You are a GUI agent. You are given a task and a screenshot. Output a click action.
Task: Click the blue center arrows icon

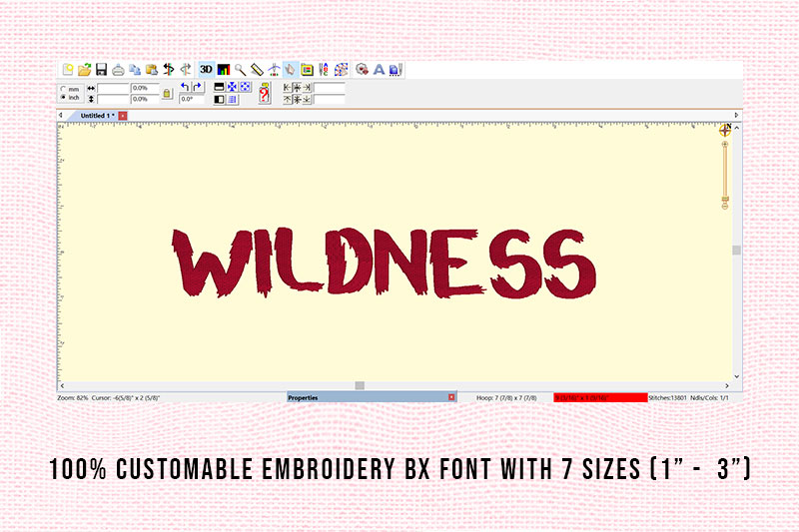233,87
